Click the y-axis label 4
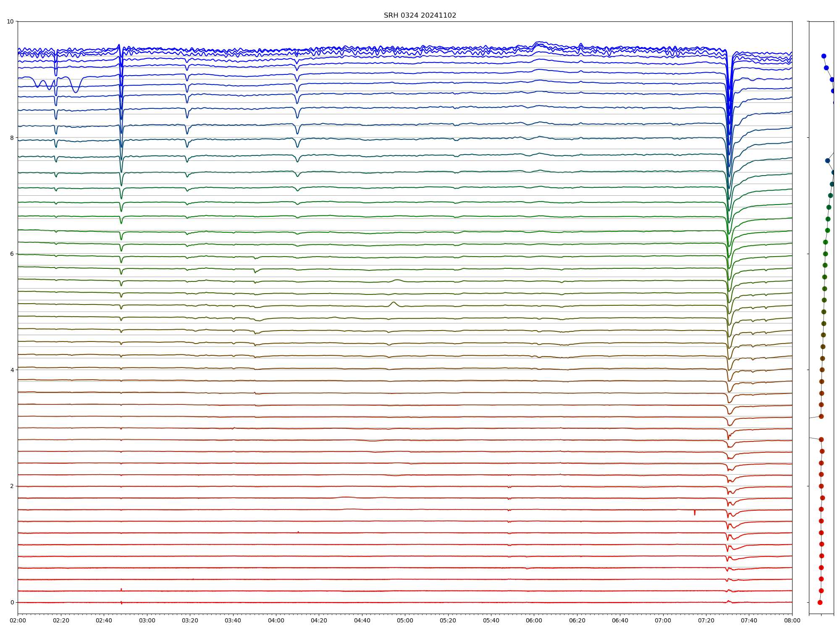 [x=12, y=370]
